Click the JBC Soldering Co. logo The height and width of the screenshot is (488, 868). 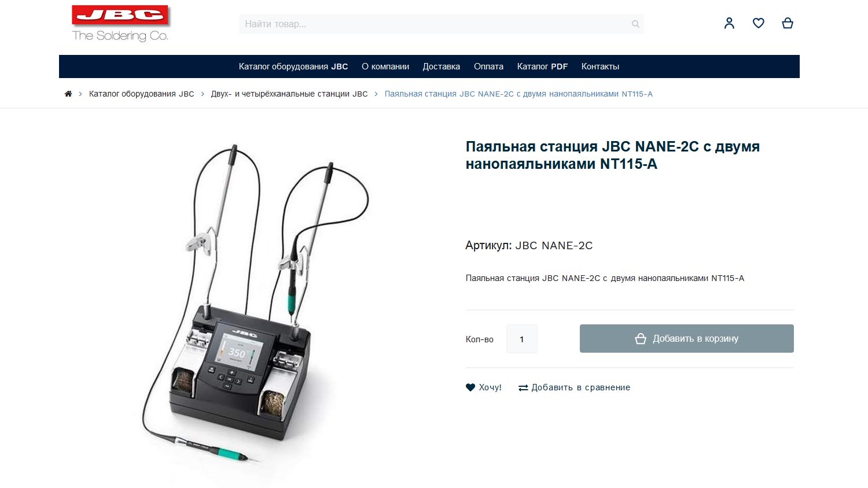point(120,24)
